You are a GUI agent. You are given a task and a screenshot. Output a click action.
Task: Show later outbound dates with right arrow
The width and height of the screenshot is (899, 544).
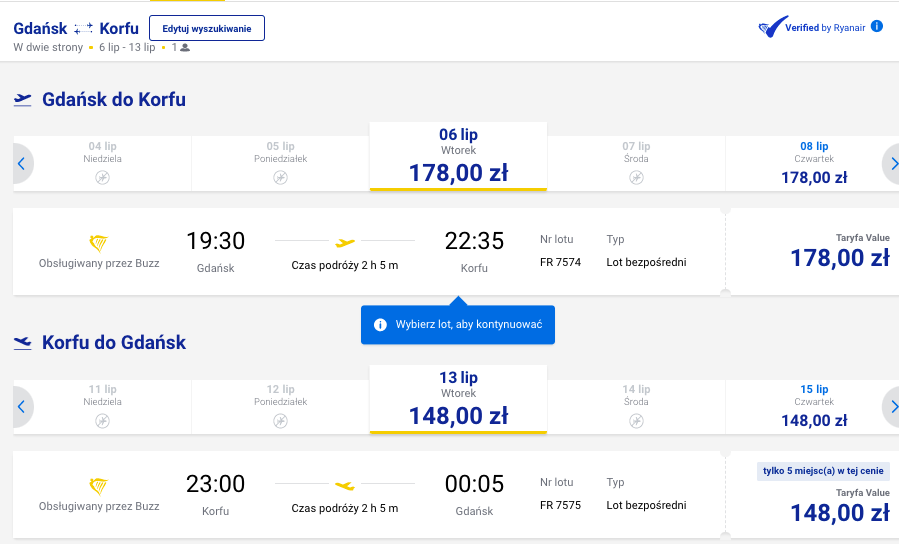click(892, 164)
